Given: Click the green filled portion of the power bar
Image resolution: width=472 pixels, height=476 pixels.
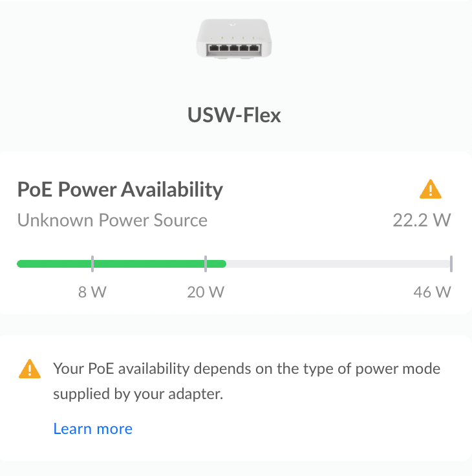Looking at the screenshot, I should (x=122, y=264).
